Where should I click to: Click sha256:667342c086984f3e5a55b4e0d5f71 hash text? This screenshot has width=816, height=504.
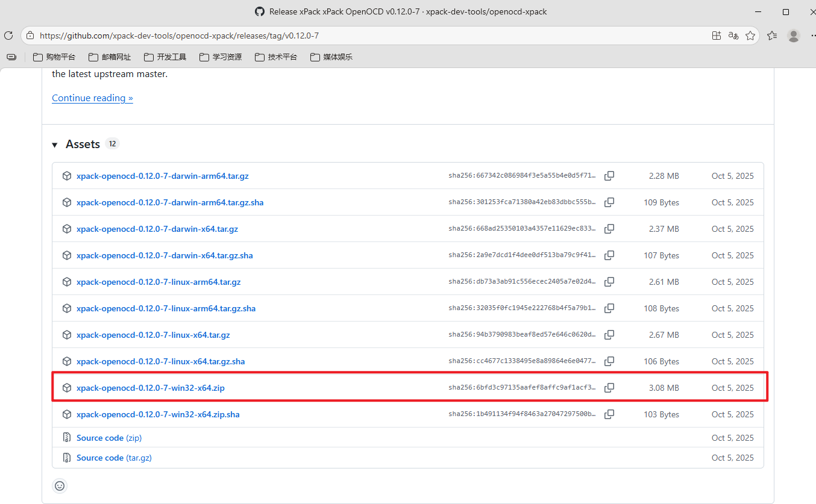[522, 176]
